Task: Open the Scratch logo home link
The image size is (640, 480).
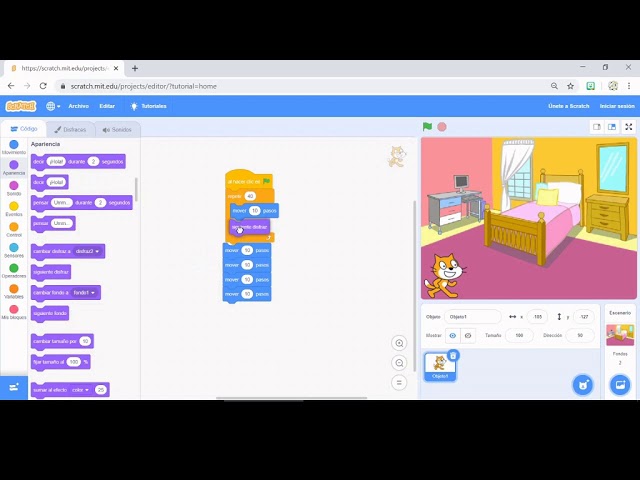Action: 21,106
